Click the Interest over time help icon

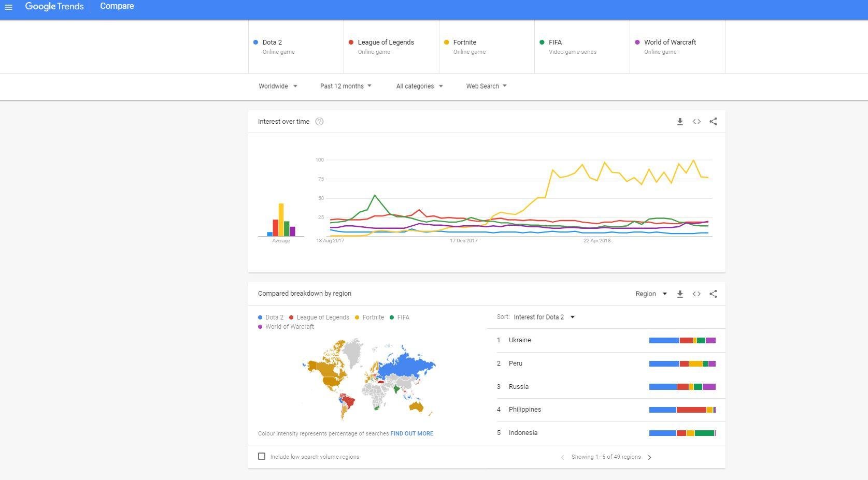tap(319, 122)
